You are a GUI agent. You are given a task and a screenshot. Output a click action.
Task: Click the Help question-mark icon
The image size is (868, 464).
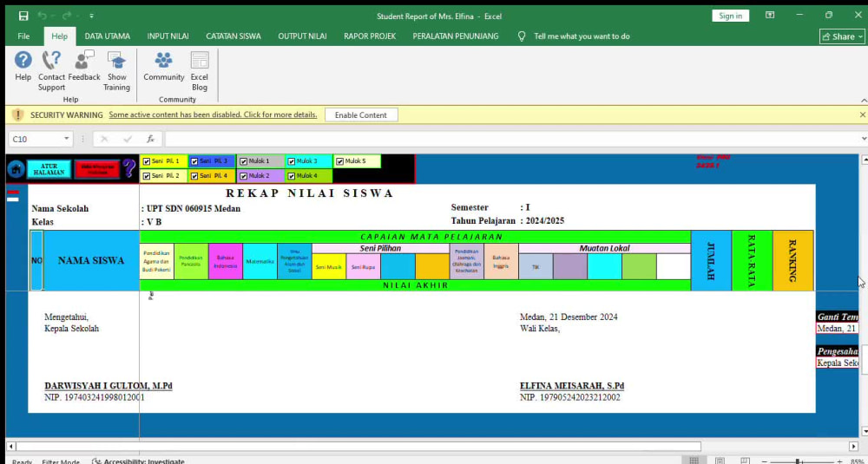click(23, 60)
